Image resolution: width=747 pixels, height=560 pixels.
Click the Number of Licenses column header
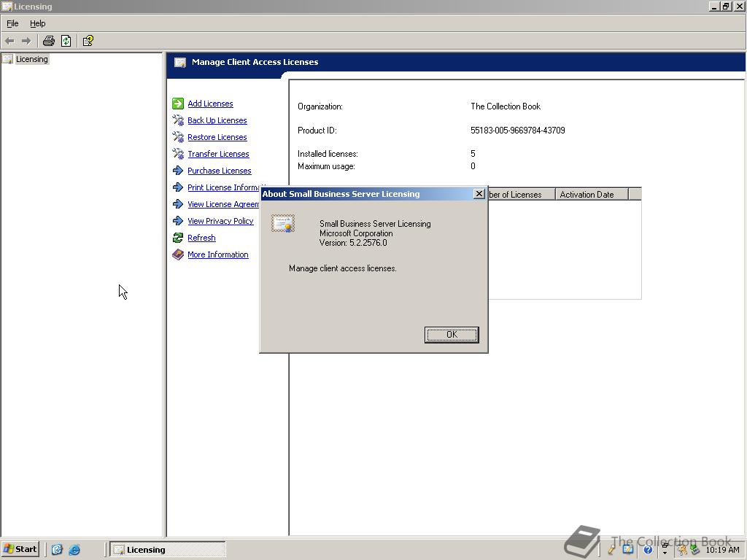point(521,194)
